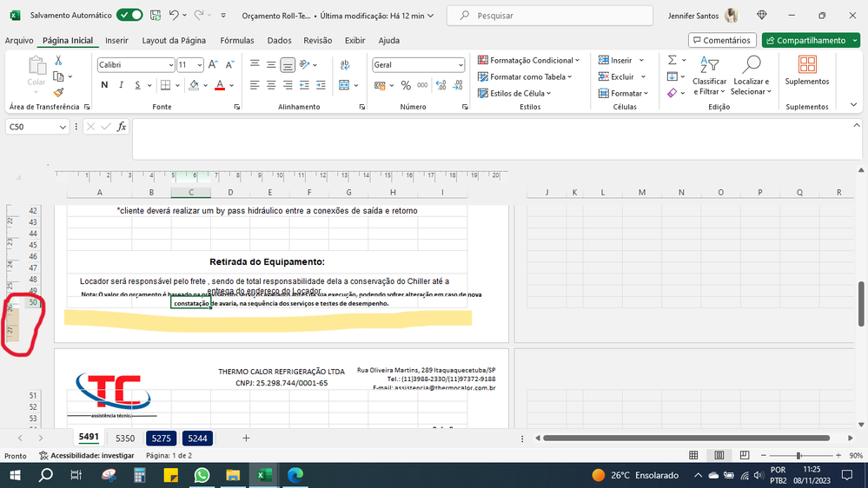Click Localizar e Selecionar
The width and height of the screenshot is (868, 488).
pyautogui.click(x=752, y=76)
